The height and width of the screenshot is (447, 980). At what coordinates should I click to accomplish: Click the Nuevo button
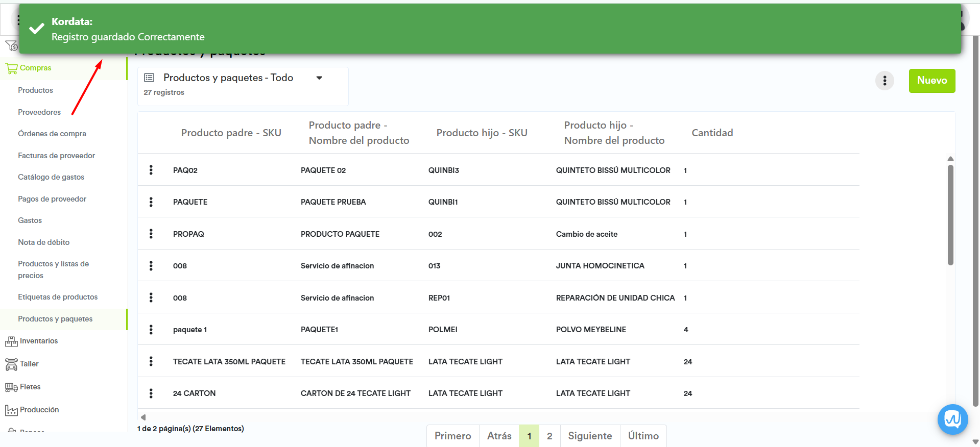(x=931, y=81)
